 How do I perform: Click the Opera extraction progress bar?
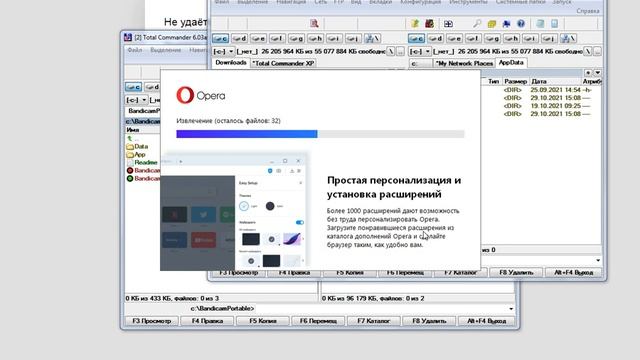(x=320, y=134)
